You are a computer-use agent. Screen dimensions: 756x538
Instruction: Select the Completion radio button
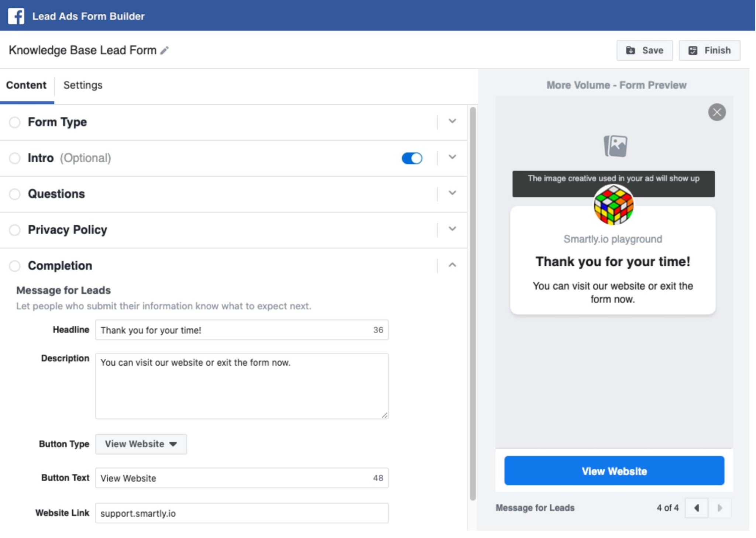(x=15, y=265)
